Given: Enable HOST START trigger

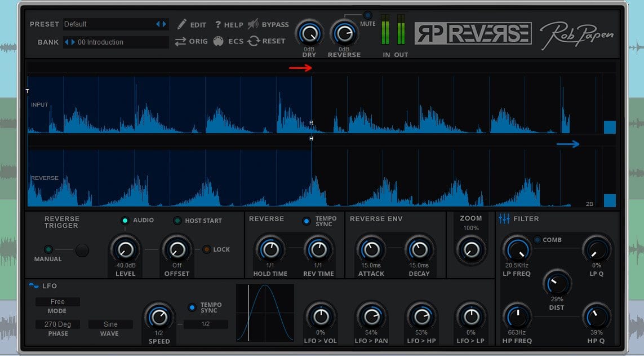Looking at the screenshot, I should (177, 221).
